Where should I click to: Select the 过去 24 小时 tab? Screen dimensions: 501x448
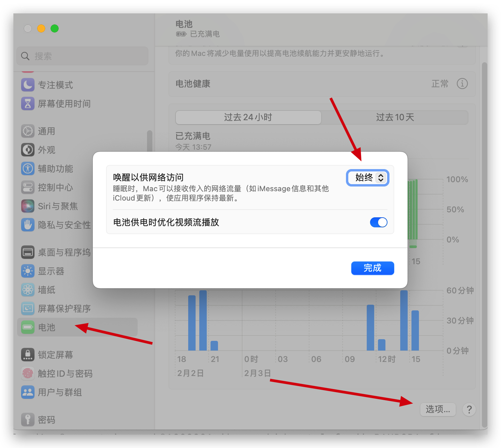(x=248, y=117)
